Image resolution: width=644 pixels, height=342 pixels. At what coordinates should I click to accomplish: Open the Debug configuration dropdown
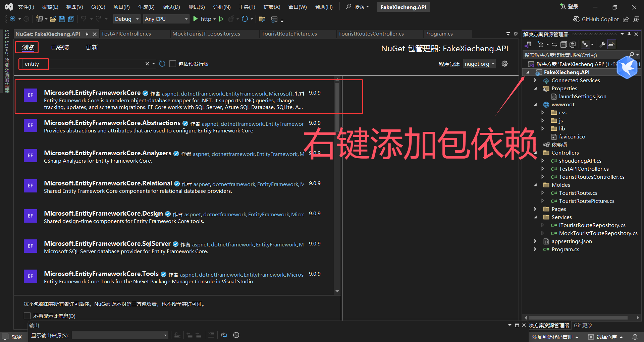point(127,19)
